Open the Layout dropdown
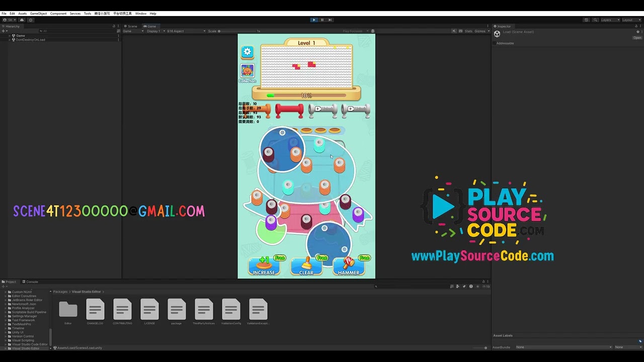Viewport: 644px width, 362px height. [631, 20]
